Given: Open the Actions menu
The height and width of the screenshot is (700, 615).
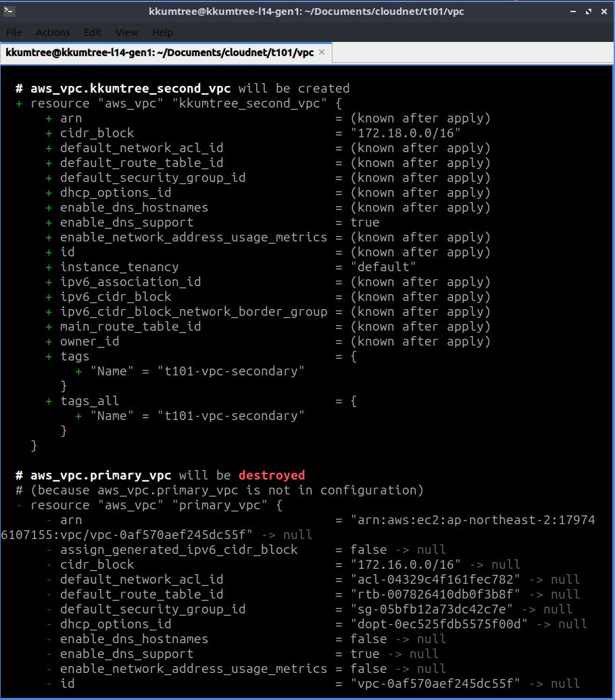Looking at the screenshot, I should coord(53,32).
